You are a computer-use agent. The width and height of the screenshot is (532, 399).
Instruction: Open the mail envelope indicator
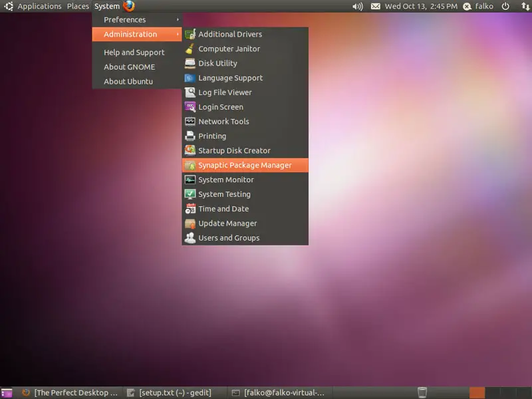click(375, 7)
